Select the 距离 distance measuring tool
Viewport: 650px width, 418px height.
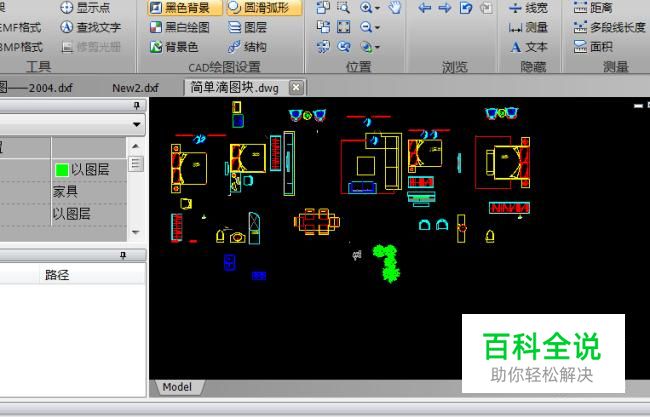click(593, 7)
